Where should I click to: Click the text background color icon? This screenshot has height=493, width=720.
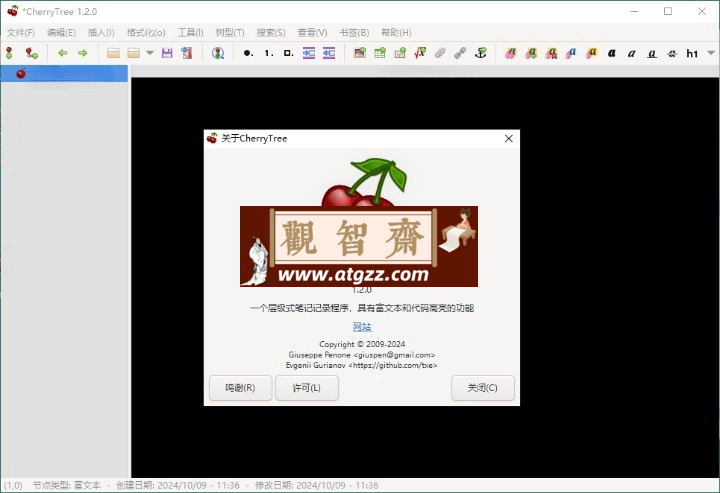coord(592,53)
